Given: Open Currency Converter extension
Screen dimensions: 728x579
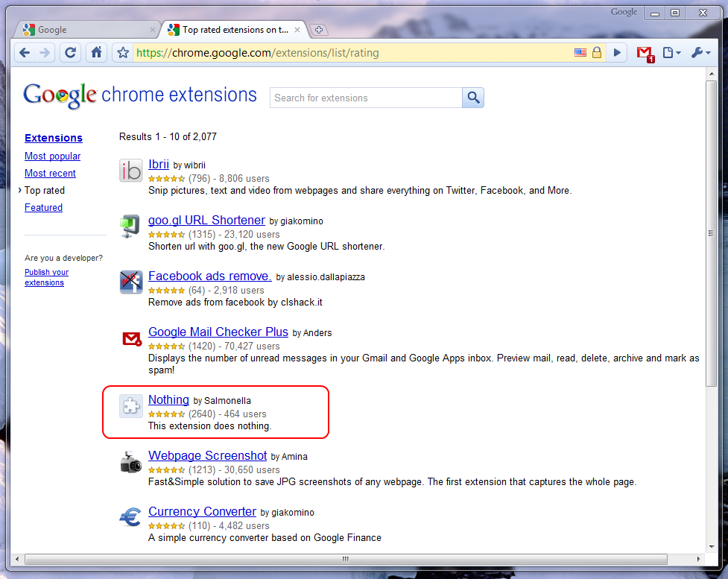Looking at the screenshot, I should coord(202,512).
